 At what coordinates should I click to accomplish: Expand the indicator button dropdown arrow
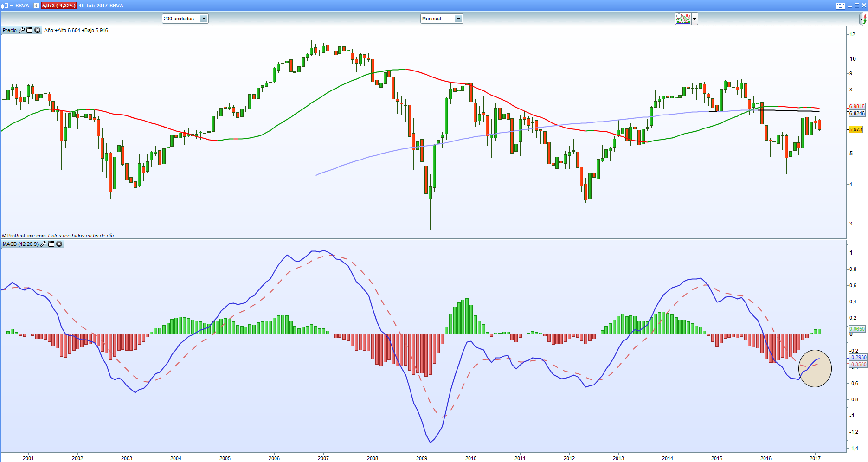[x=694, y=19]
